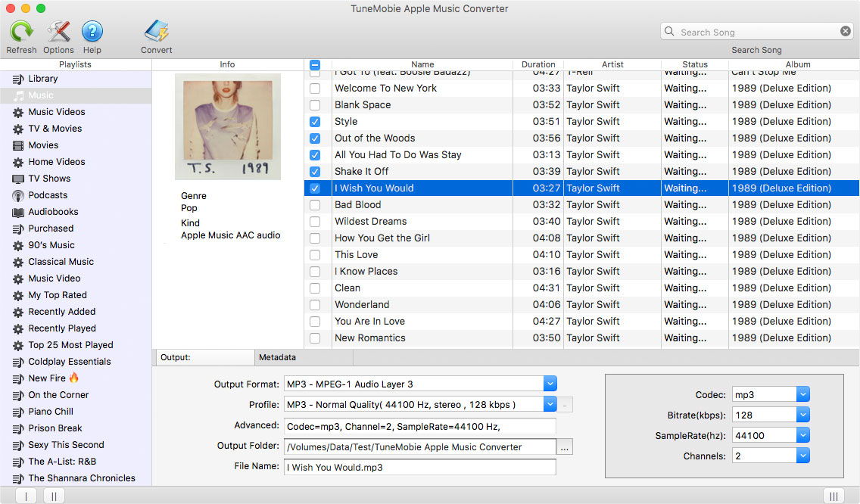
Task: Click the playlist icon beside New Fire
Action: tap(18, 379)
